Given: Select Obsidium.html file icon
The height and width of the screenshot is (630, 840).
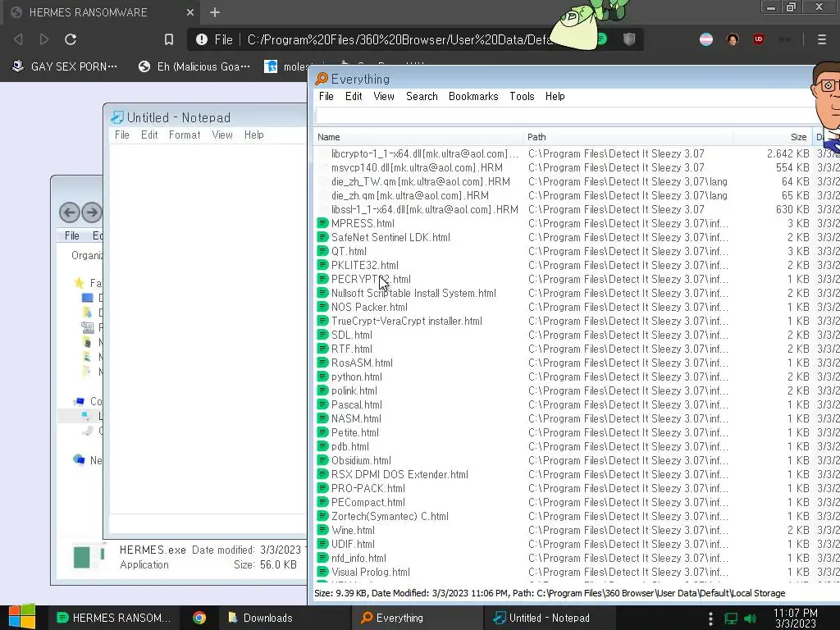Looking at the screenshot, I should click(x=322, y=460).
